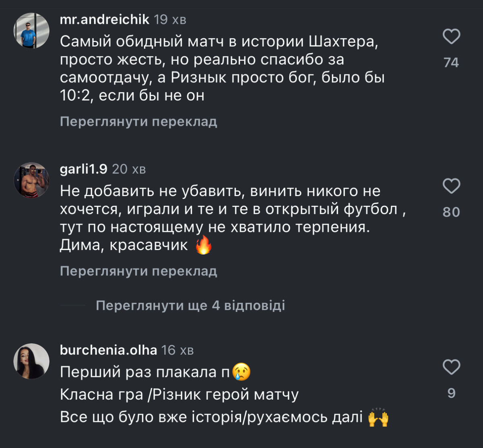Like mr.andreichik's comment with the heart
This screenshot has width=483, height=448.
coord(451,37)
